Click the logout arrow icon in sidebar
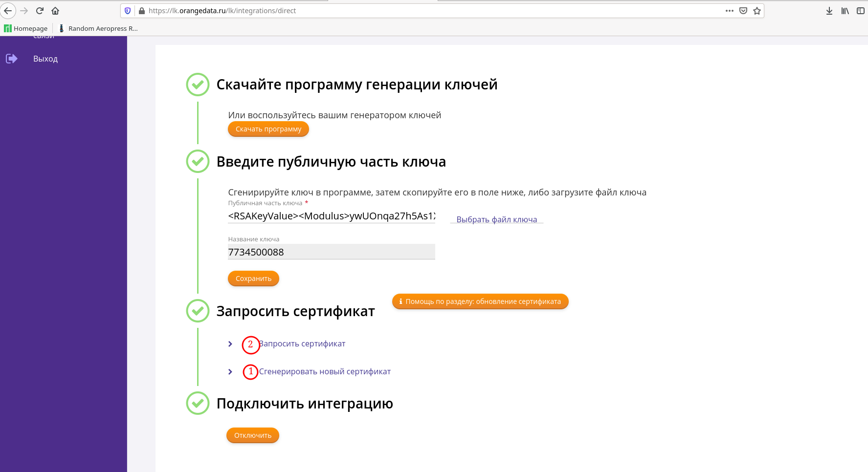The image size is (868, 472). [x=12, y=59]
